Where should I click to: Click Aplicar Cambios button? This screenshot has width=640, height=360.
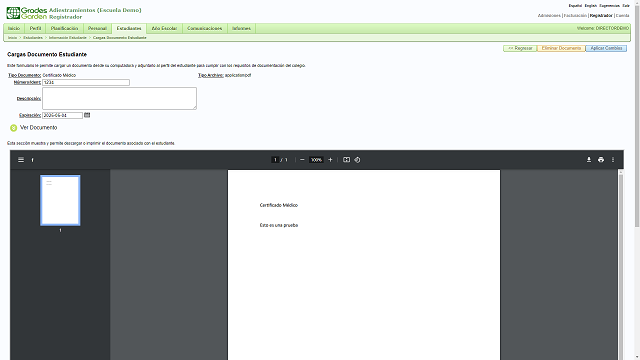[606, 48]
